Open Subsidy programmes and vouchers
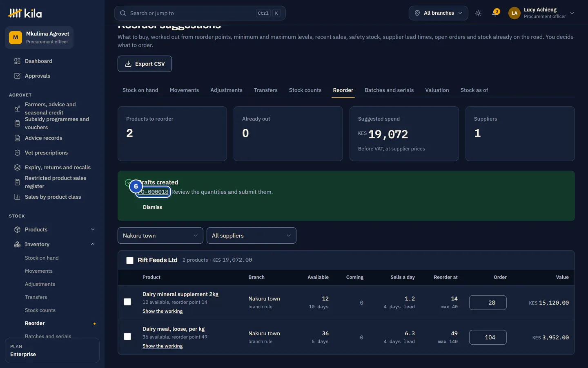Screen dimensions: 588x368 tap(52, 123)
